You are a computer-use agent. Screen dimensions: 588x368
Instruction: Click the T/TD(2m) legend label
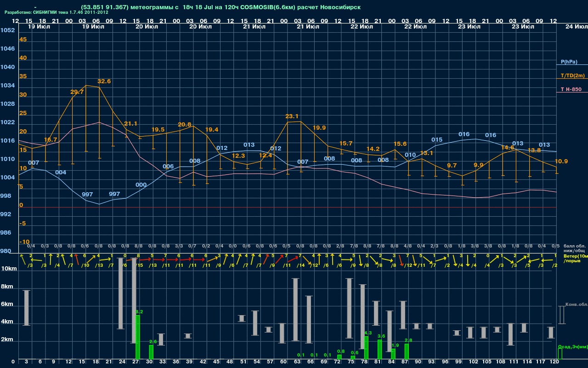pos(572,75)
